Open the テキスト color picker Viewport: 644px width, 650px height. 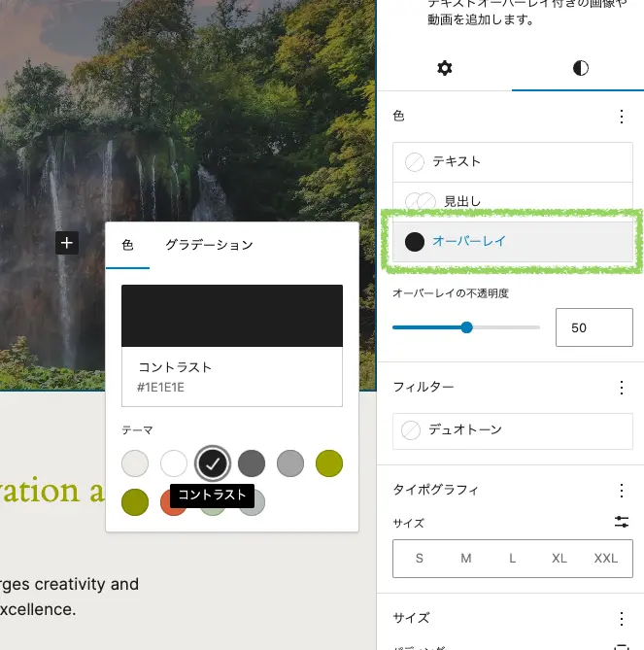(512, 161)
